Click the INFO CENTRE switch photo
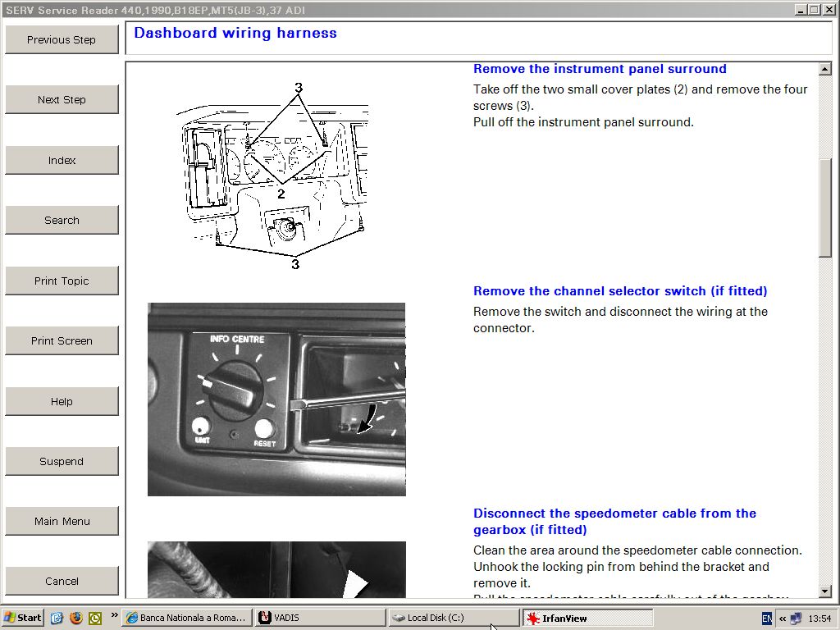Screen dimensions: 840x630 coord(276,399)
